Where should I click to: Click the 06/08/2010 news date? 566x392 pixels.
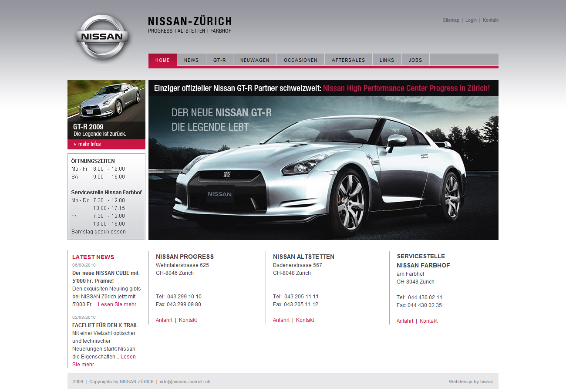84,265
